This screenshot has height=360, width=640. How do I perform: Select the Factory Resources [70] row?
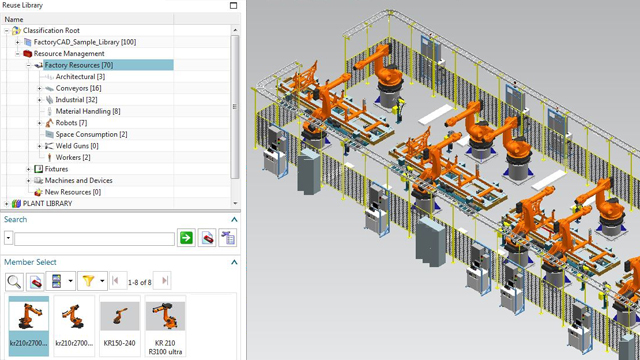point(109,65)
